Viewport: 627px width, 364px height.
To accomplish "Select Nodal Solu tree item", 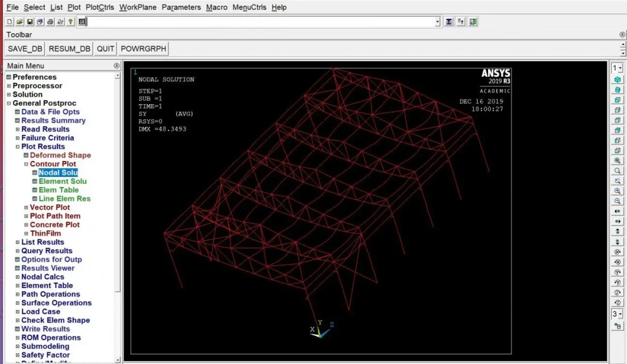I will pyautogui.click(x=58, y=172).
